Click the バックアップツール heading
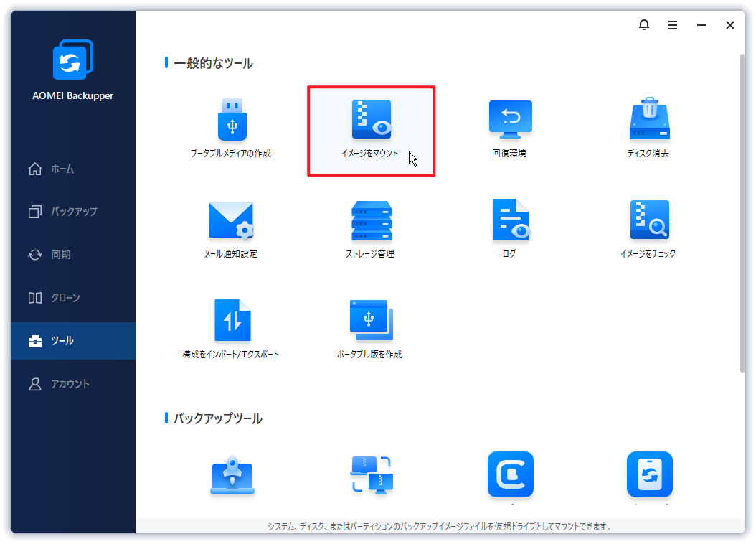Viewport: 756px width, 544px height. (x=218, y=418)
